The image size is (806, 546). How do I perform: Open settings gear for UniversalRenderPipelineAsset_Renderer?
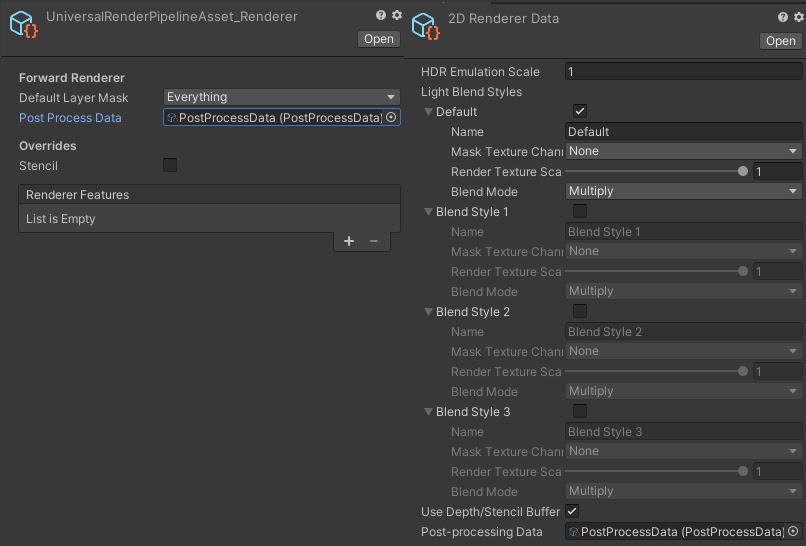pyautogui.click(x=397, y=15)
